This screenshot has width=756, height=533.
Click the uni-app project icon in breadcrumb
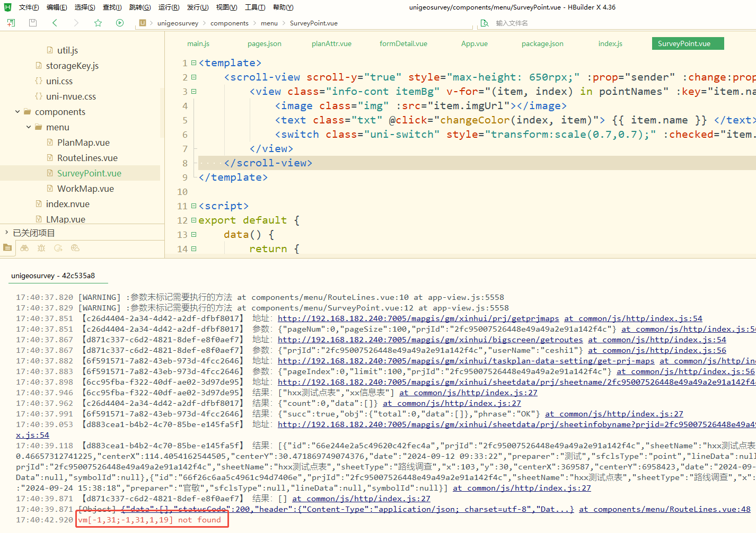pos(143,23)
